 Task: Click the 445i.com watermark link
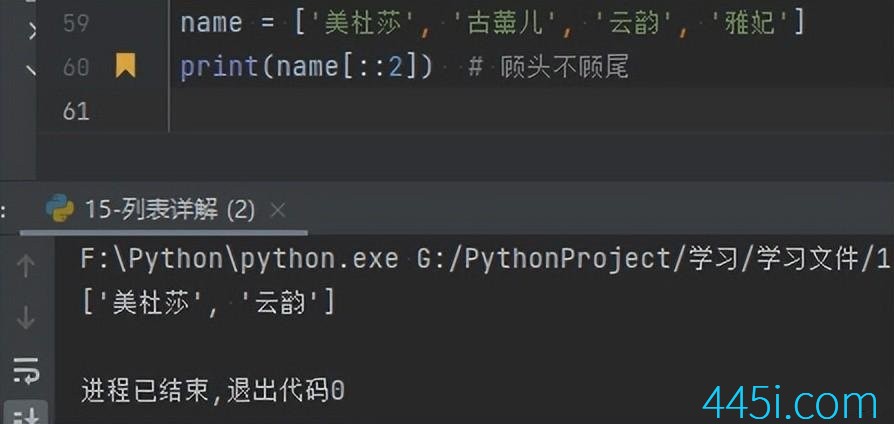(x=790, y=403)
